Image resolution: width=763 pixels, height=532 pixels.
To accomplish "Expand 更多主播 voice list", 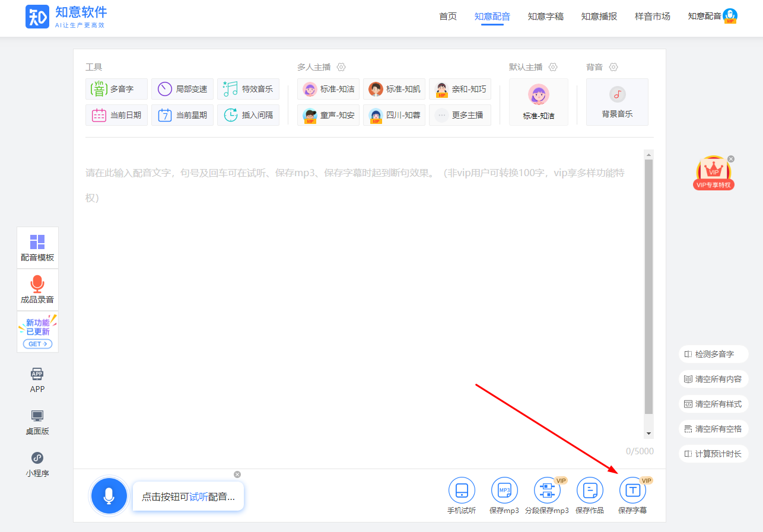I will tap(460, 115).
